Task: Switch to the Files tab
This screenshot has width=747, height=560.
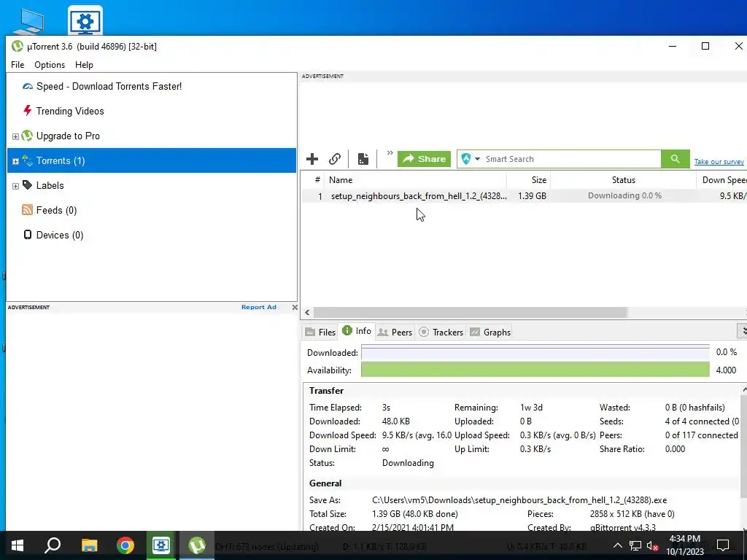Action: [321, 332]
